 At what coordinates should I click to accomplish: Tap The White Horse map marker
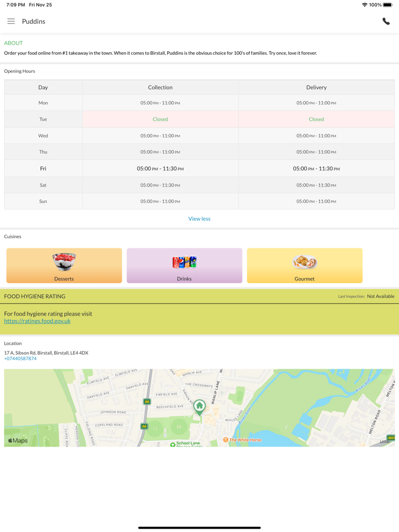242,440
